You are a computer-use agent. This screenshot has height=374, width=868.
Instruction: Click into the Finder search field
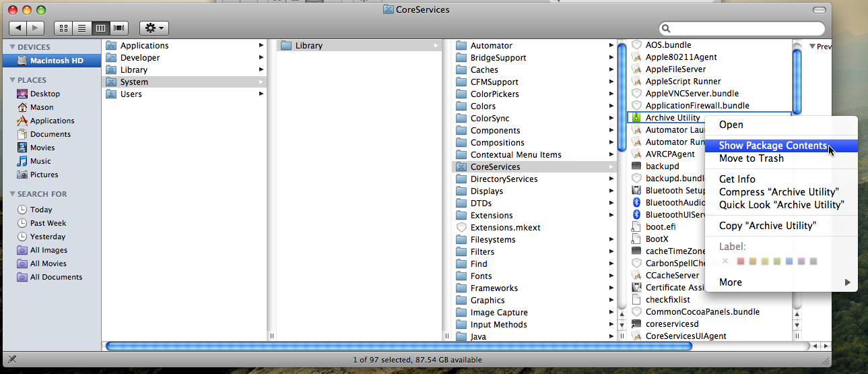click(x=742, y=28)
